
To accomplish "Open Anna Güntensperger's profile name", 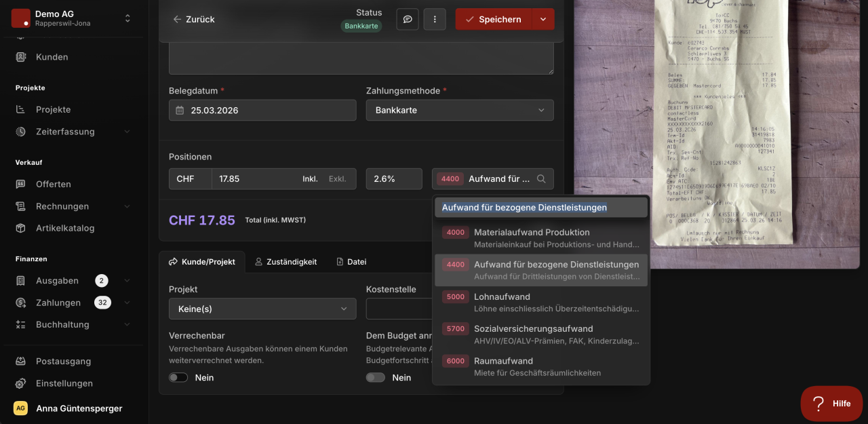I will (x=79, y=408).
